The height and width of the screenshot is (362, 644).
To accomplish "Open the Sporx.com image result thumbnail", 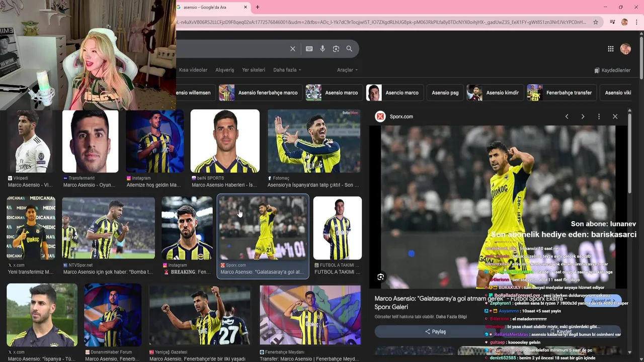I will pyautogui.click(x=263, y=228).
